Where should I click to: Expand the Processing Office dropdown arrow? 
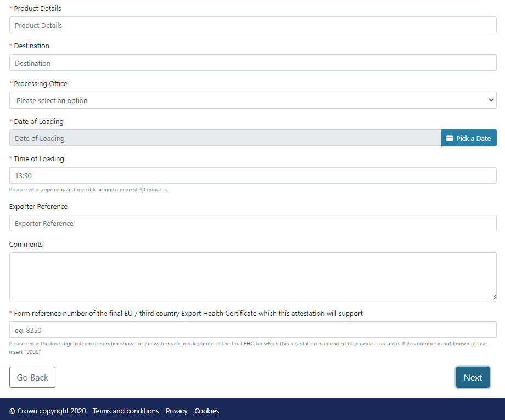click(491, 100)
